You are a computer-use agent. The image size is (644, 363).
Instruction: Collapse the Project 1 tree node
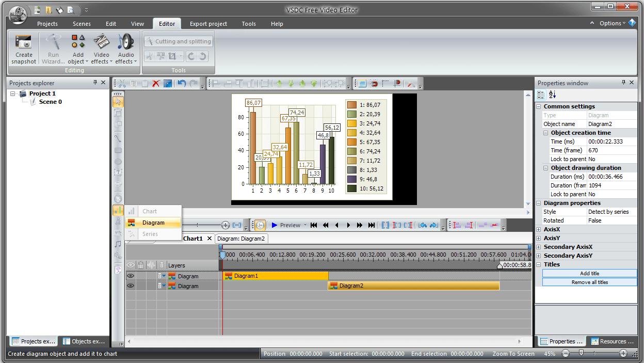[x=13, y=93]
